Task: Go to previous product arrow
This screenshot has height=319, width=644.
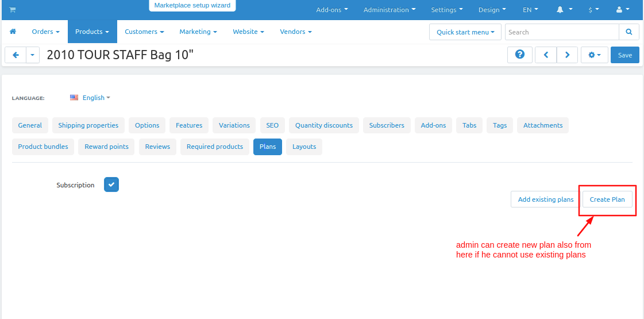Action: point(546,55)
